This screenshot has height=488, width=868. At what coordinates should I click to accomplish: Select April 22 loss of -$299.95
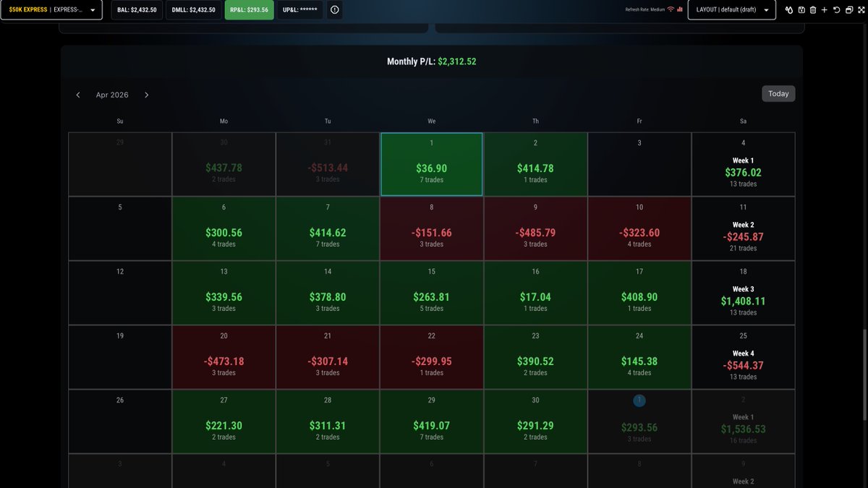[432, 357]
